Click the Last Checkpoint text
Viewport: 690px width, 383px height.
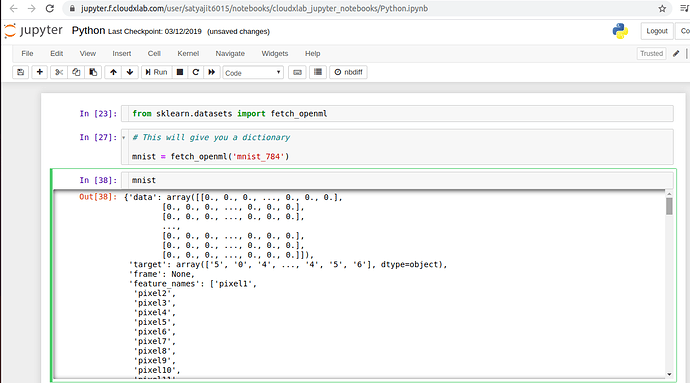point(154,32)
